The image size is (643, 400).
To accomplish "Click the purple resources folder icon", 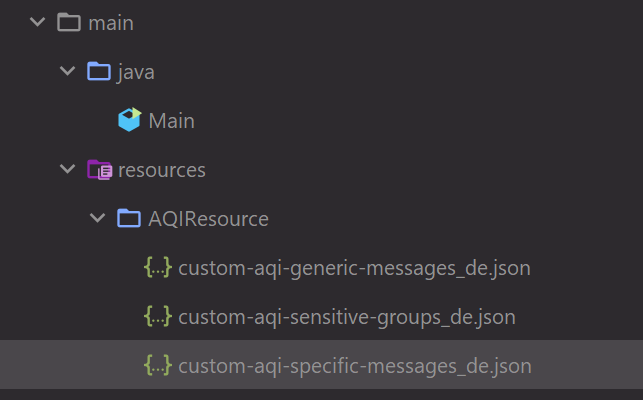I will [x=99, y=170].
